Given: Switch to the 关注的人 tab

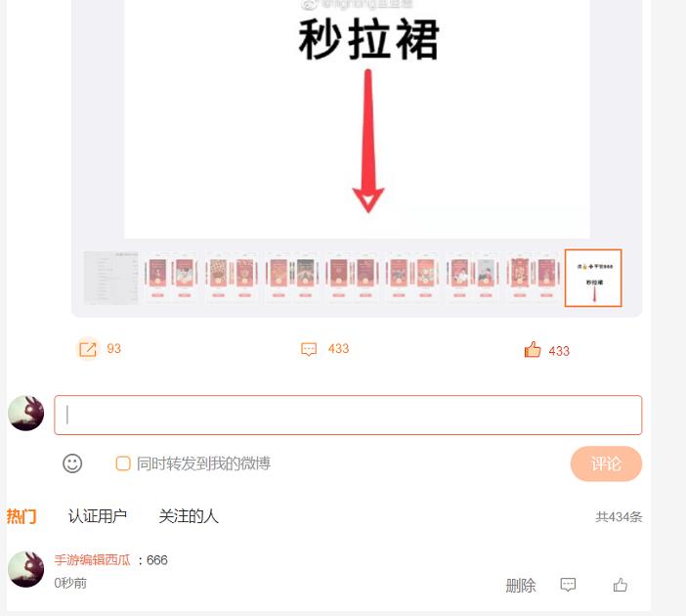Looking at the screenshot, I should (x=189, y=516).
